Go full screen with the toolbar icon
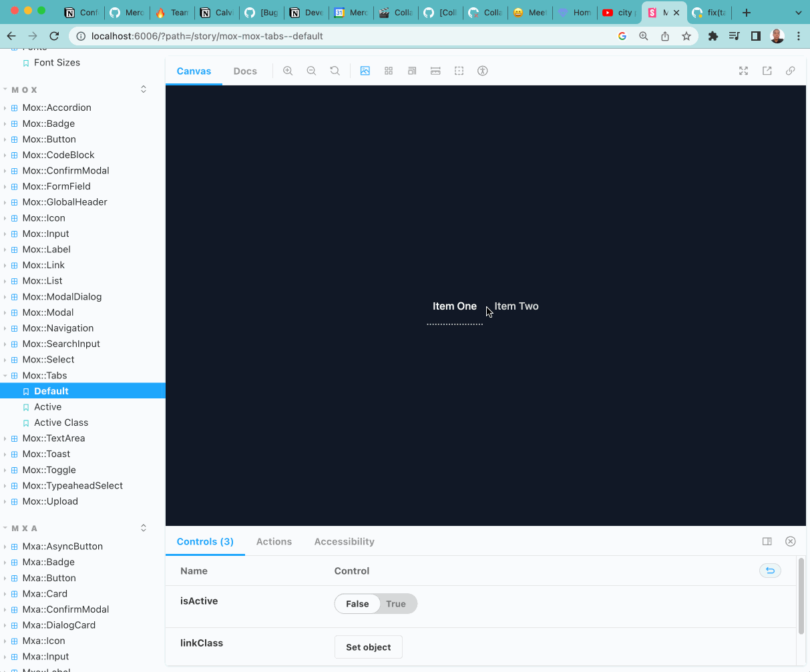The image size is (810, 672). click(x=743, y=71)
